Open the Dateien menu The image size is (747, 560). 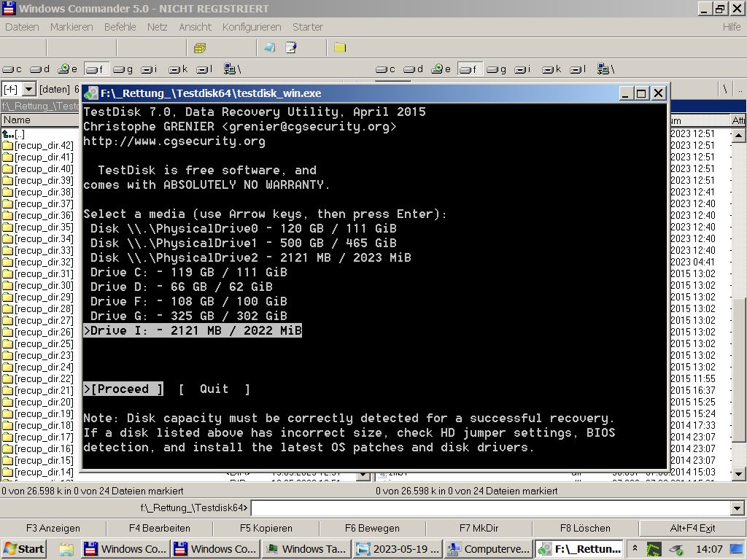22,27
